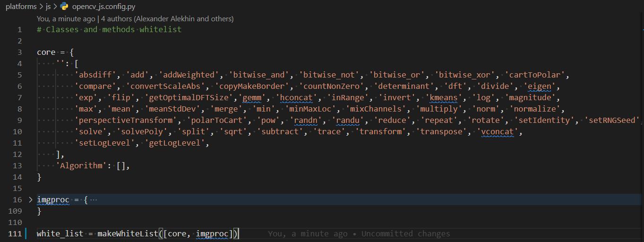Click the 'makeWhiteList' function call

(128, 233)
